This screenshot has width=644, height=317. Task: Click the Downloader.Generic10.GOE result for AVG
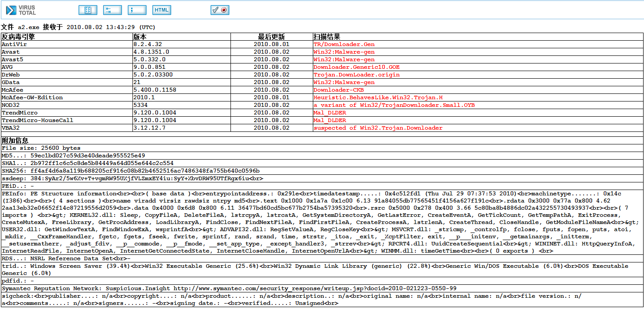[x=357, y=67]
